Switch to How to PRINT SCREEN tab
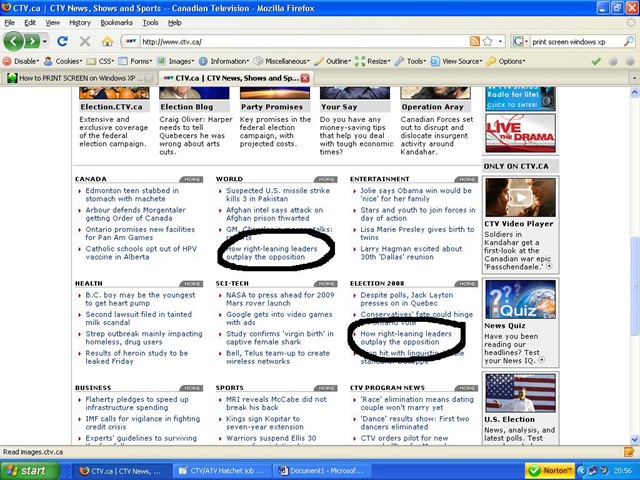This screenshot has height=480, width=640. [x=79, y=78]
